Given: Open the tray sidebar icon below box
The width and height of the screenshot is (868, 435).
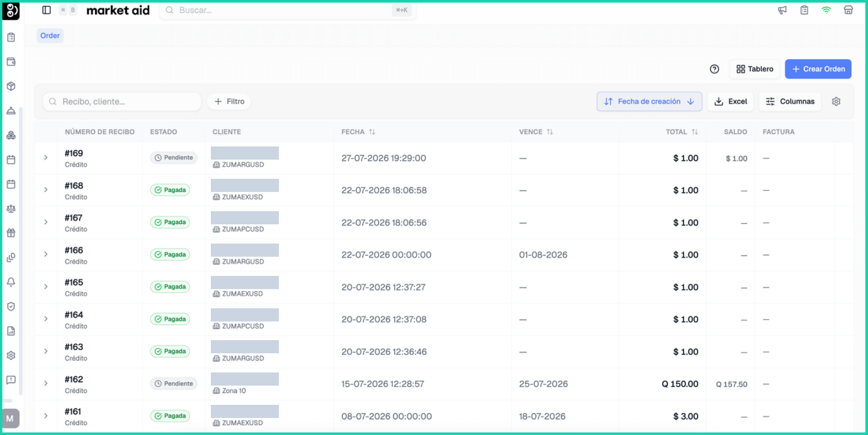Looking at the screenshot, I should click(11, 110).
